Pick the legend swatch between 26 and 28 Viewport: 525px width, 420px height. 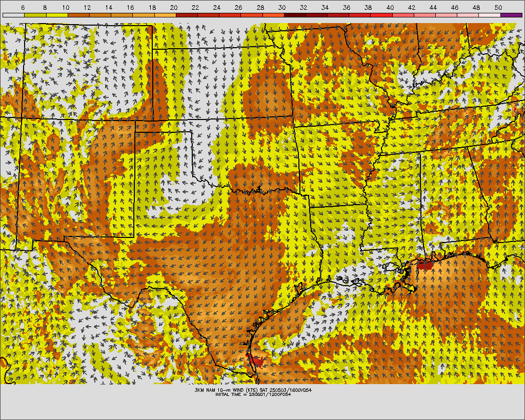click(252, 15)
